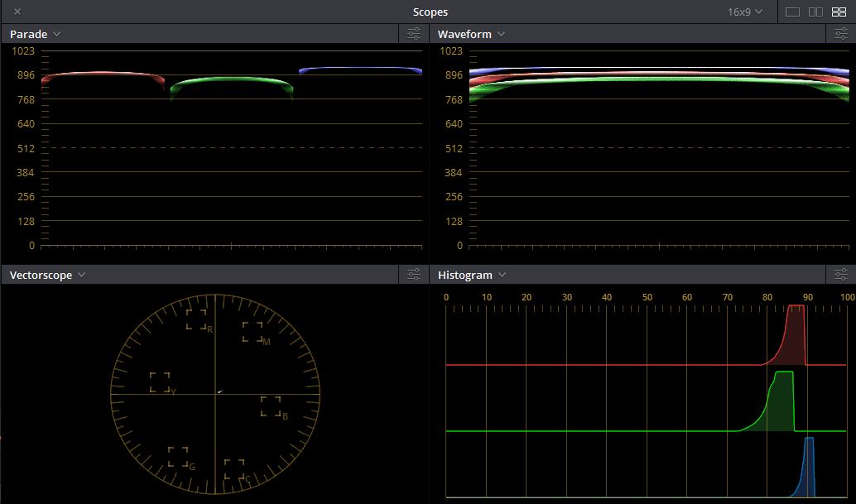Click the 100 label on the histogram axis
856x504 pixels.
[x=847, y=297]
